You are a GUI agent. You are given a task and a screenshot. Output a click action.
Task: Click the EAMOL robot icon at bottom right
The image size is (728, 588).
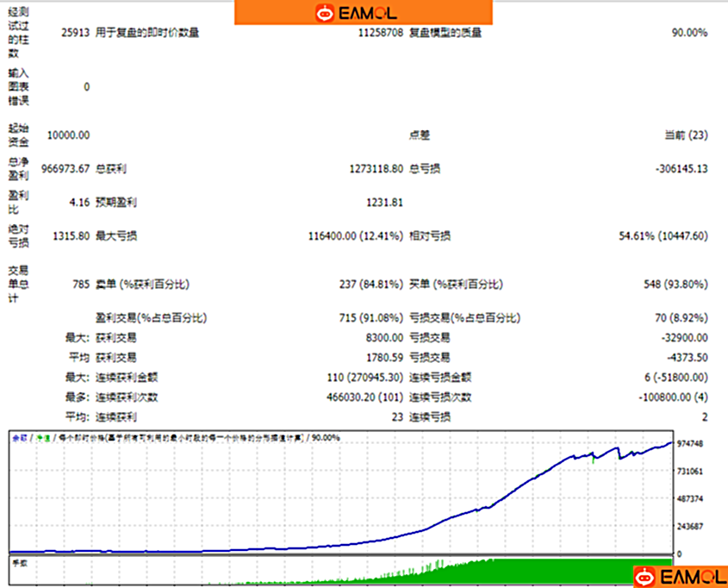point(644,576)
